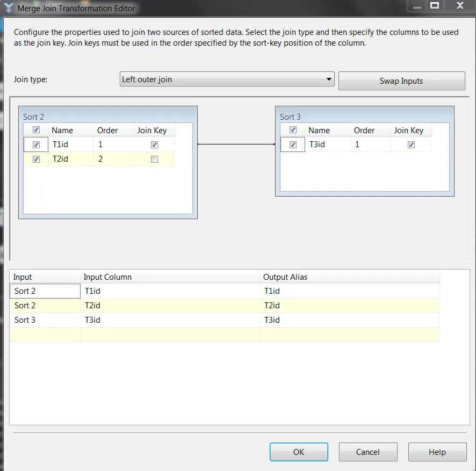Viewport: 476px width, 471px height.
Task: Click the Order header in Sort 2 table
Action: point(113,130)
